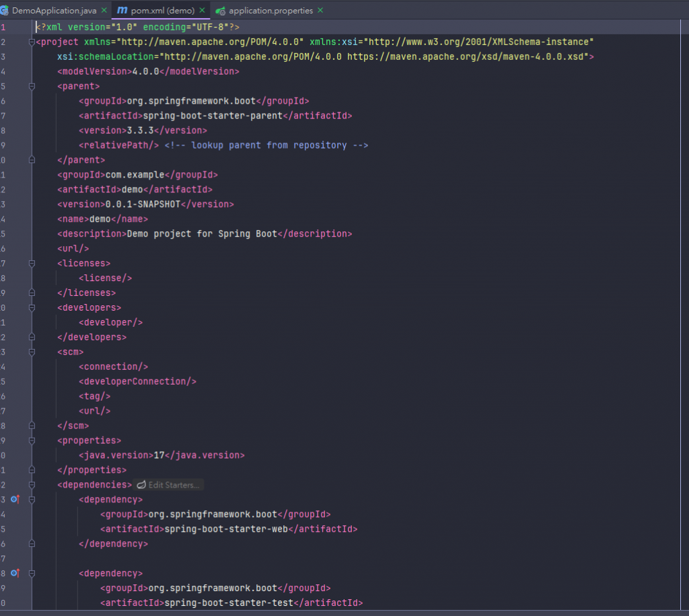Switch to the DemoApplication.java tab
The image size is (689, 616).
tap(54, 10)
